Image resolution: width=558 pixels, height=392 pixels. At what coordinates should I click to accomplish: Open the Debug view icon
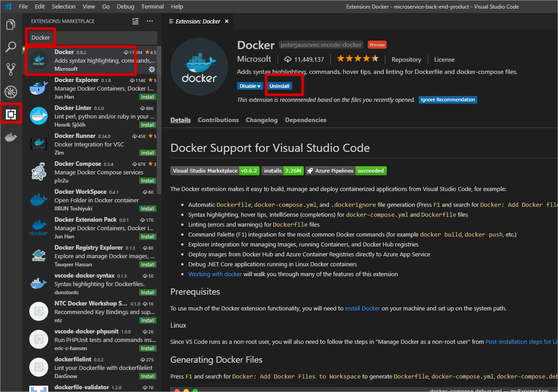coord(11,92)
